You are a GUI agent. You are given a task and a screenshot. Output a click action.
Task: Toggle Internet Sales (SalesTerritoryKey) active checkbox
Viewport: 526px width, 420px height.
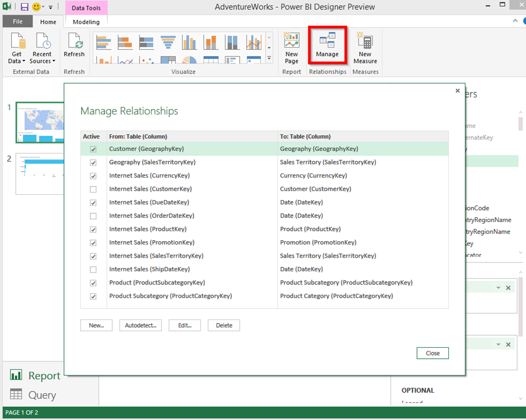[93, 256]
